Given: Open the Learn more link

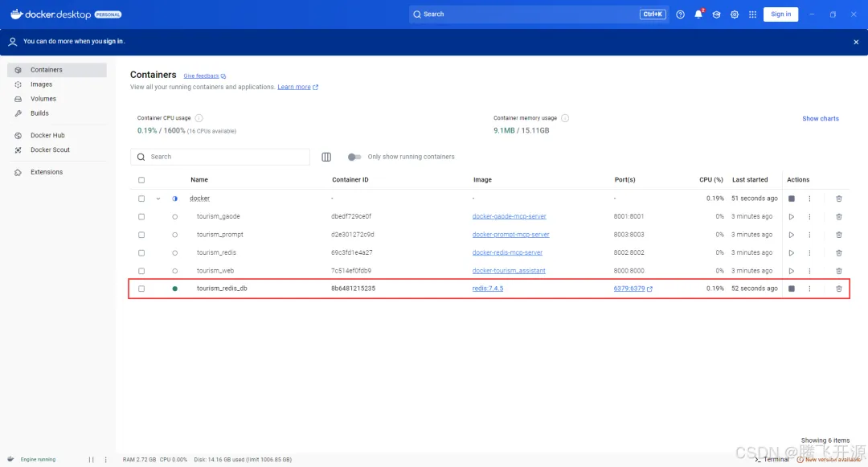Looking at the screenshot, I should tap(298, 87).
